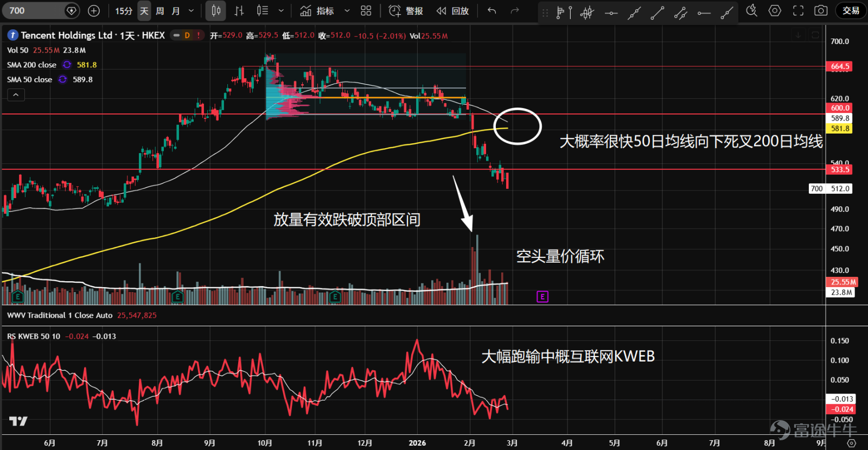Click the 664.5 red price label
The height and width of the screenshot is (450, 868).
[x=839, y=66]
